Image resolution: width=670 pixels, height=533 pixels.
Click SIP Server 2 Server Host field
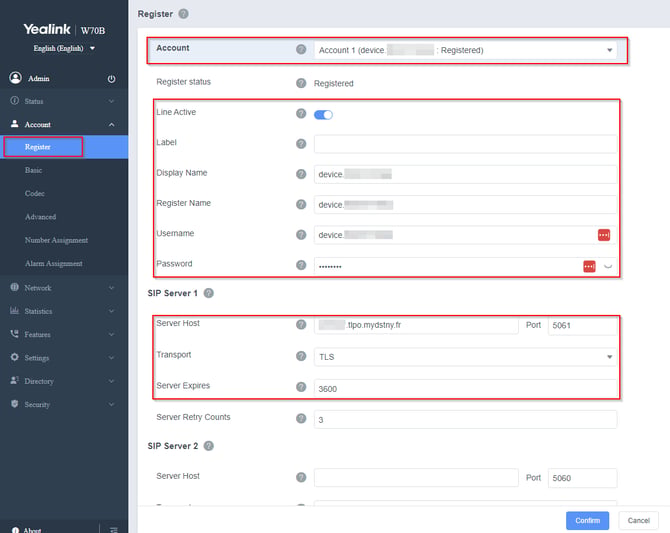point(416,478)
